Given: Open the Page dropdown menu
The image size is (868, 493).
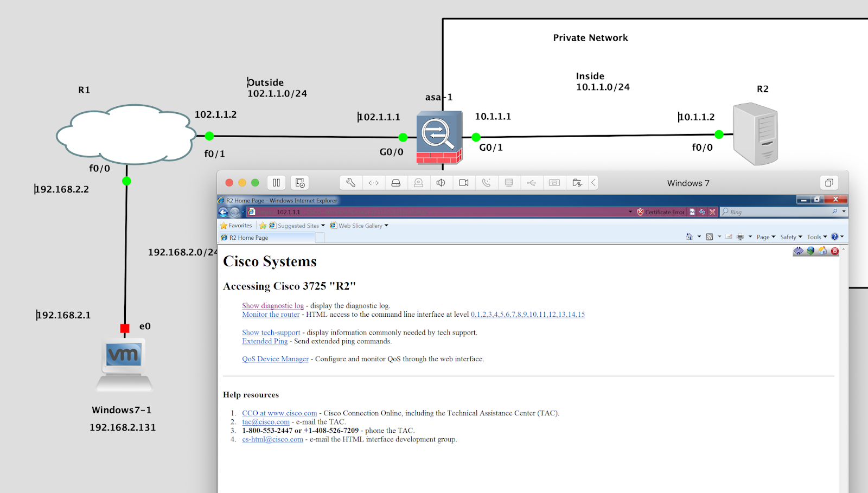Looking at the screenshot, I should [765, 236].
